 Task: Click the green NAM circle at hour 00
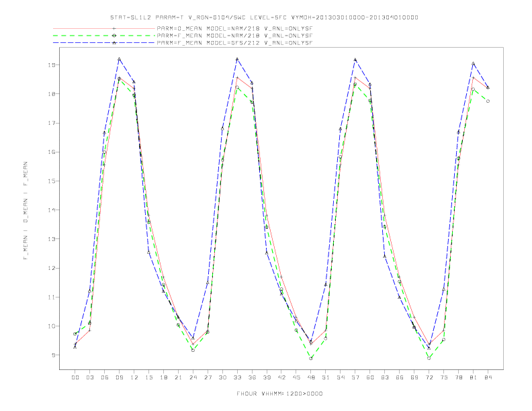[x=75, y=334]
